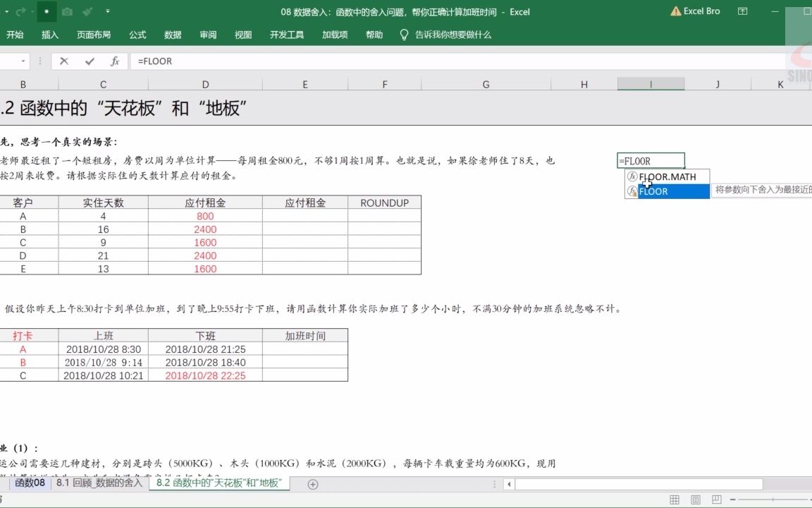Open the 开发工具 ribbon tab

[x=287, y=34]
